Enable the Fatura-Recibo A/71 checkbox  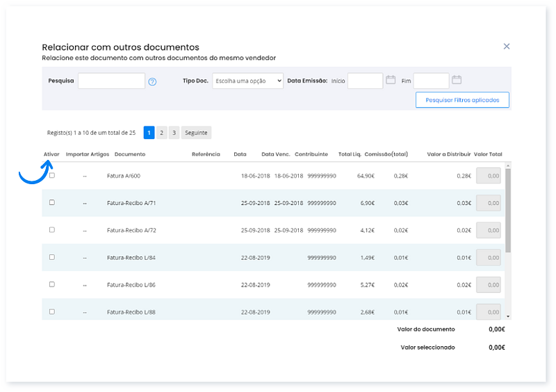pos(52,202)
